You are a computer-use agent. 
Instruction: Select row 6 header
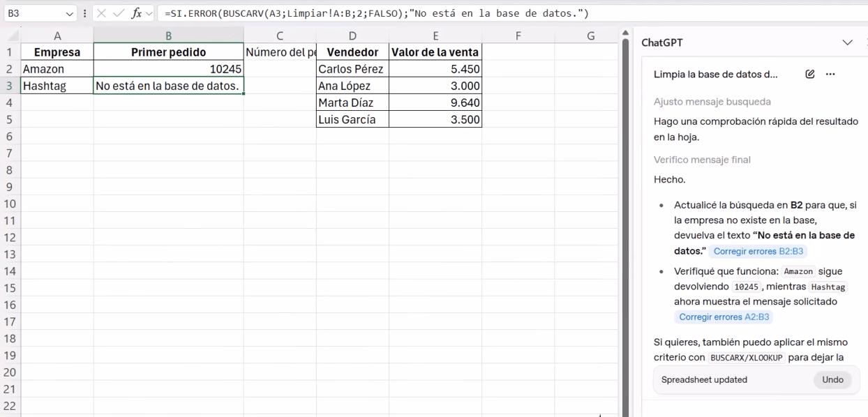point(10,137)
